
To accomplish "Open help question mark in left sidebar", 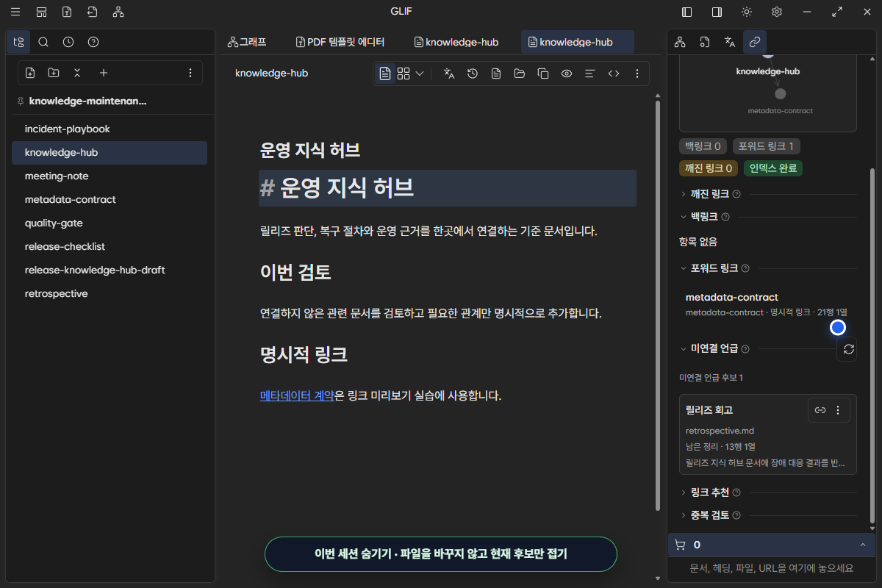I will [x=93, y=42].
